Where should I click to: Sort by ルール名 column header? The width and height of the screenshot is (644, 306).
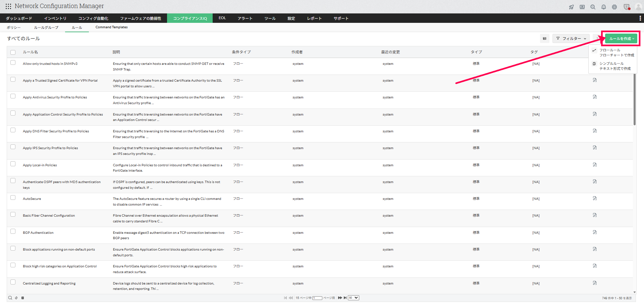pyautogui.click(x=30, y=52)
